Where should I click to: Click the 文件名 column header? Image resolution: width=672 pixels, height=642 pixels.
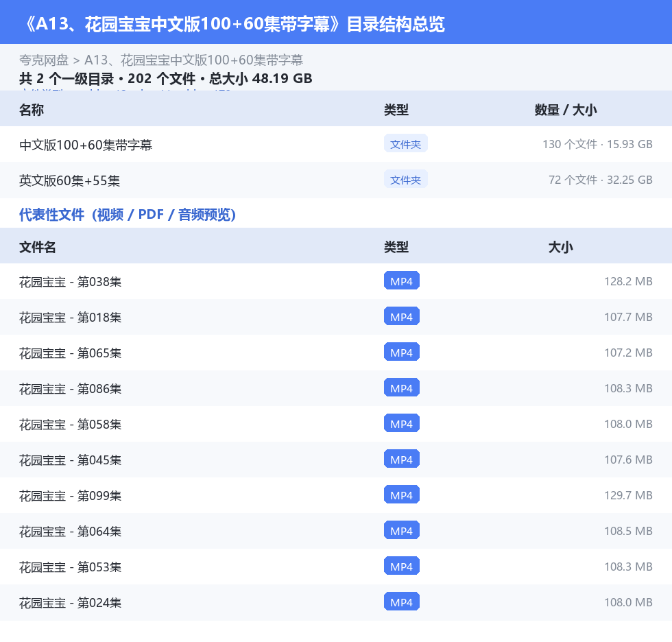point(37,247)
